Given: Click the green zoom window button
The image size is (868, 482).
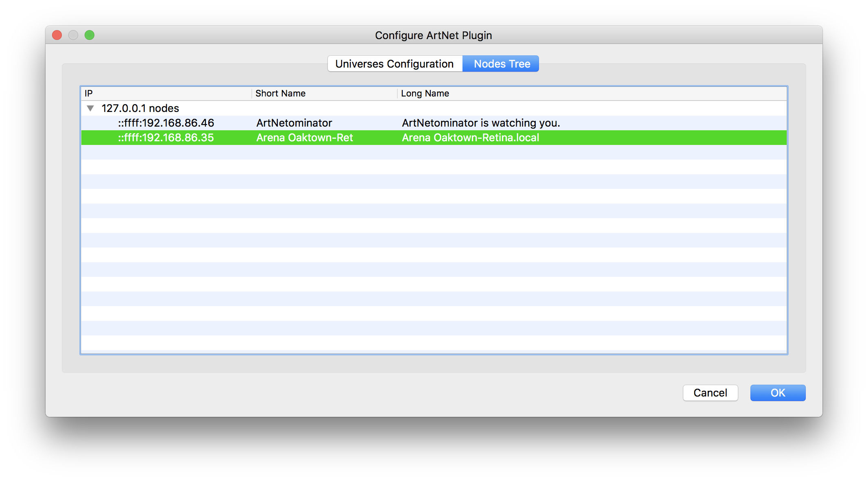Looking at the screenshot, I should (89, 35).
